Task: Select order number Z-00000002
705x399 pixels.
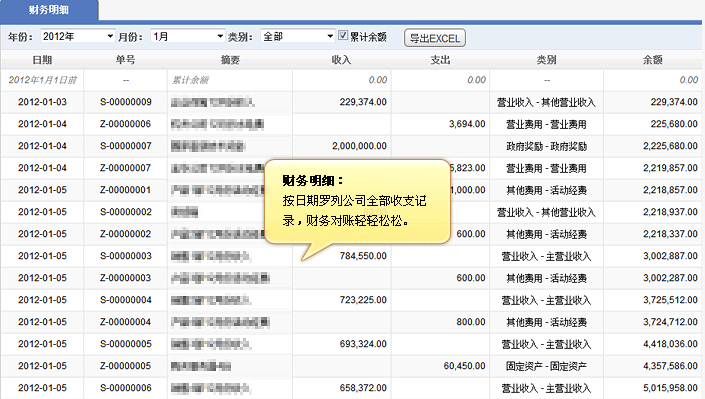Action: [x=125, y=234]
